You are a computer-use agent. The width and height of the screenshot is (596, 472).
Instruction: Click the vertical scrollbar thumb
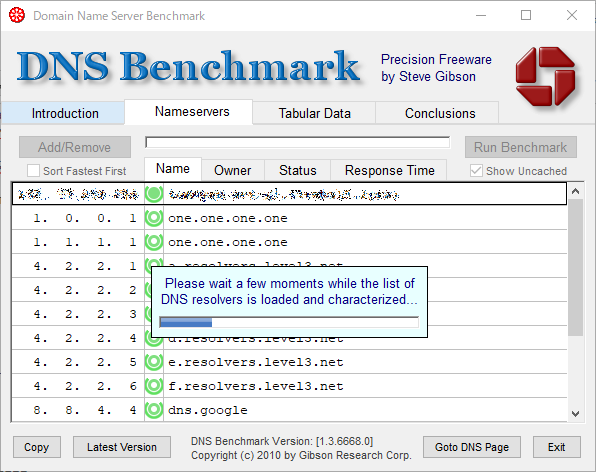[575, 267]
